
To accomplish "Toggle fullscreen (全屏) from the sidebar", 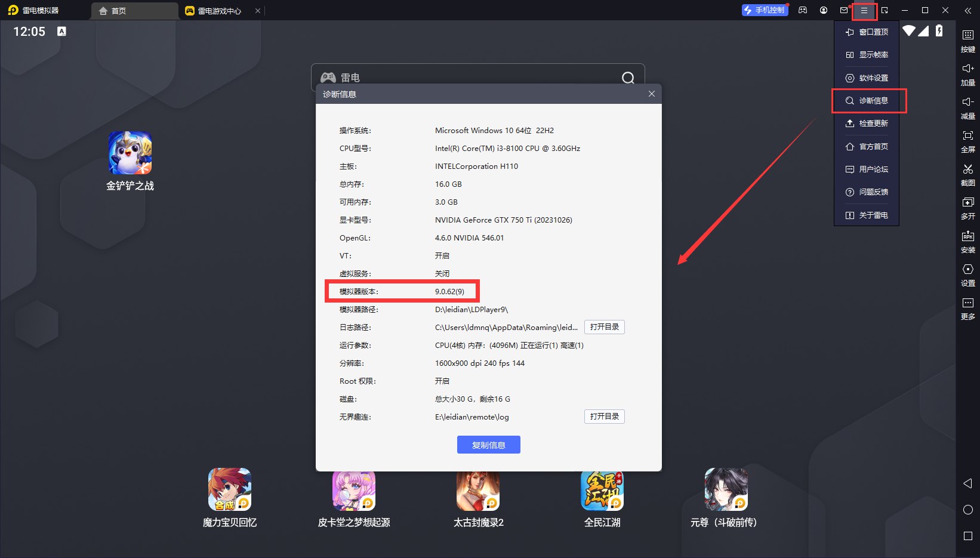I will pyautogui.click(x=968, y=135).
